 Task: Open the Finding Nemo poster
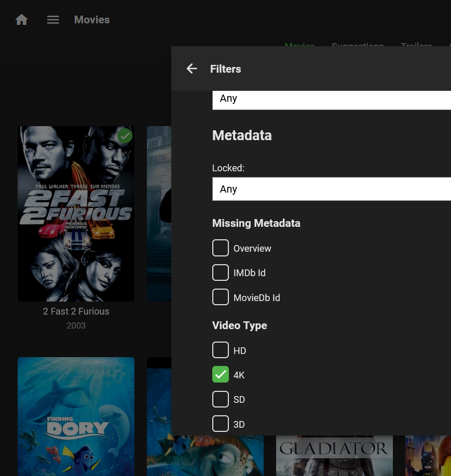159,416
